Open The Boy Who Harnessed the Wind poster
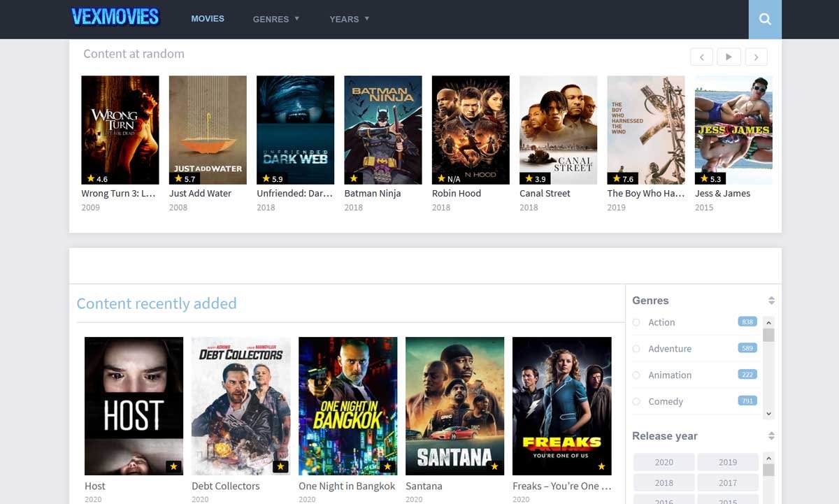 coord(646,130)
